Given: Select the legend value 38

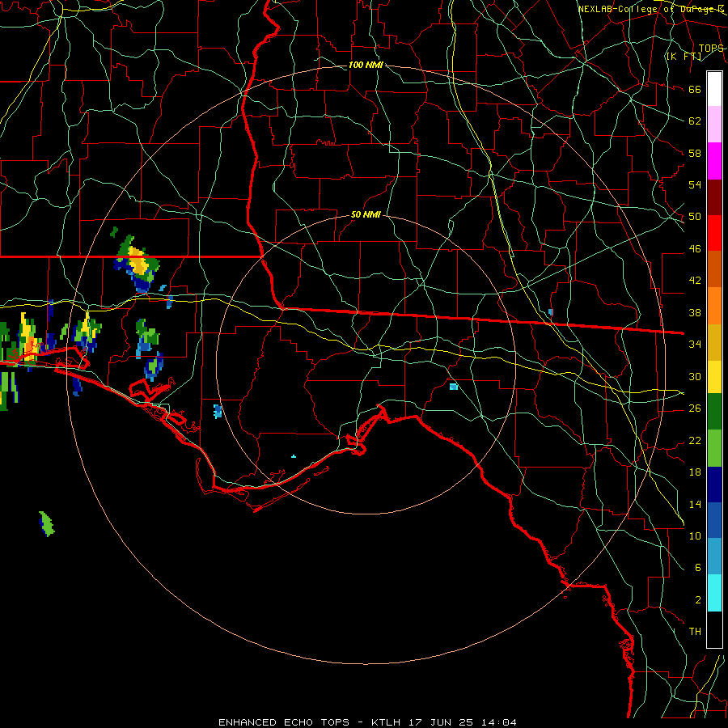Looking at the screenshot, I should tap(695, 312).
